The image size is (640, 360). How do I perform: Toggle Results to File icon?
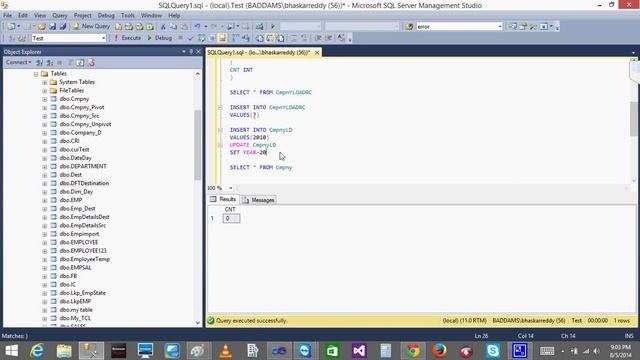pos(281,38)
